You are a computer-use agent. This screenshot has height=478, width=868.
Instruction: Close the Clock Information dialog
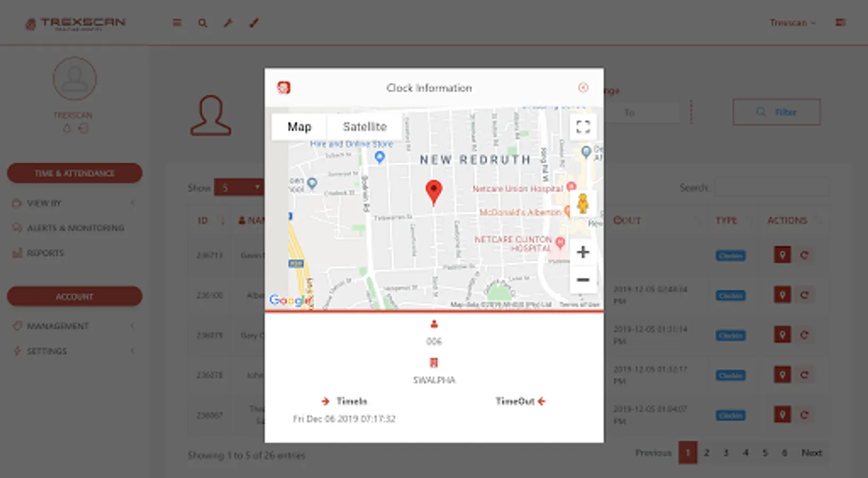pyautogui.click(x=583, y=88)
